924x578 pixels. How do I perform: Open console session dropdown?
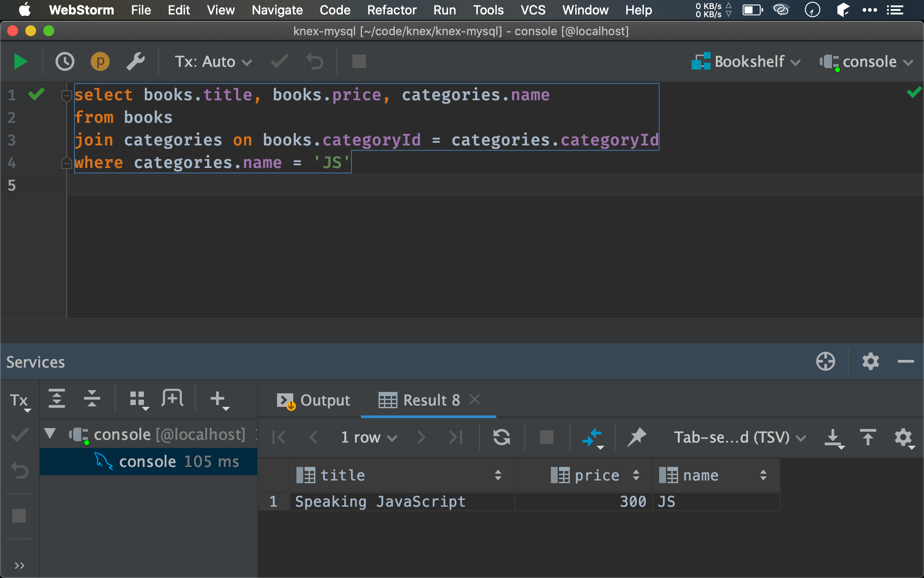tap(867, 62)
